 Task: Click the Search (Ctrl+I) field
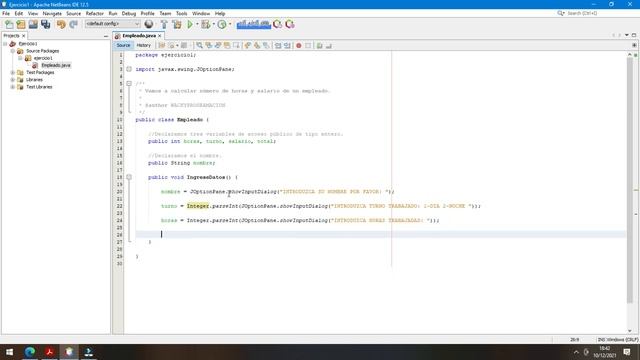[592, 13]
